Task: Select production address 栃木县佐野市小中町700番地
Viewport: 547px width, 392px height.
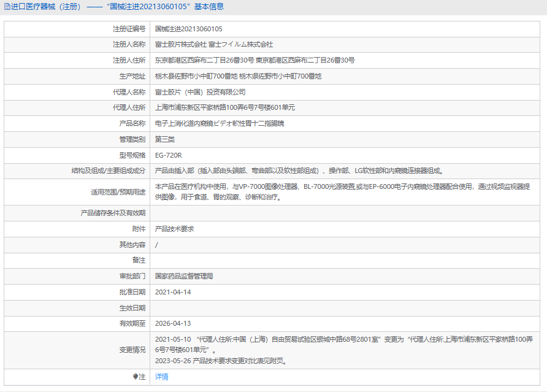Action: coord(238,76)
